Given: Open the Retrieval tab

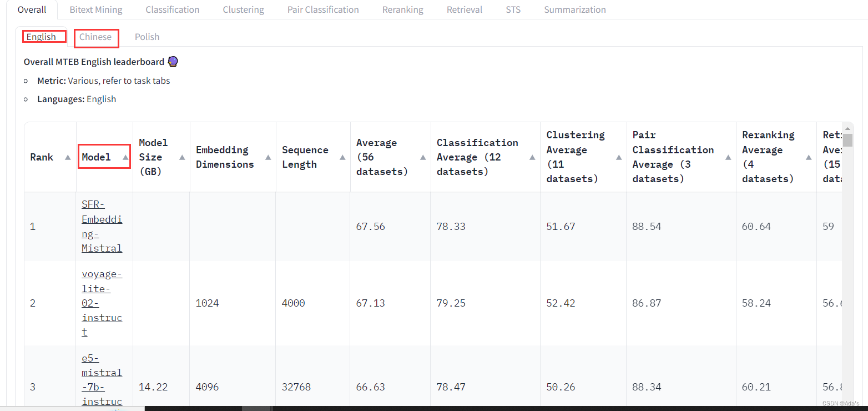Looking at the screenshot, I should tap(465, 9).
